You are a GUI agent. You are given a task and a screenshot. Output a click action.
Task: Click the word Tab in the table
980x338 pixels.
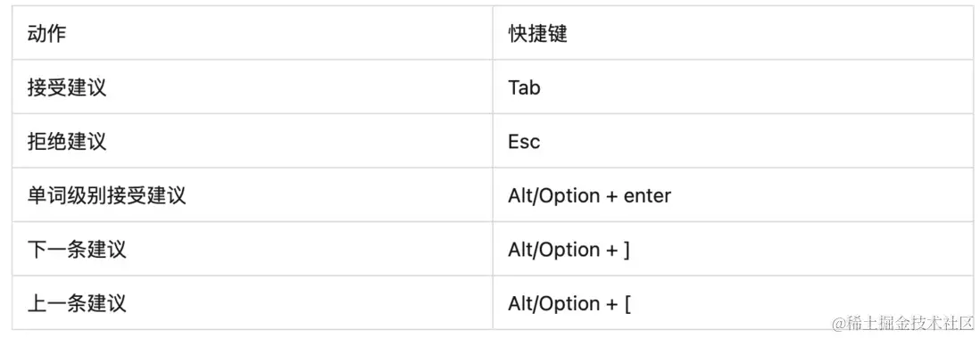(x=524, y=87)
